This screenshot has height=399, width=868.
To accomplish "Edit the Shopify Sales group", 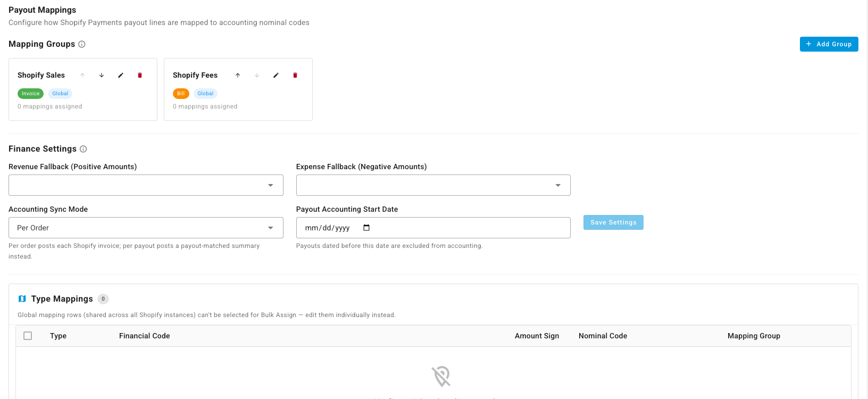I will (x=121, y=76).
